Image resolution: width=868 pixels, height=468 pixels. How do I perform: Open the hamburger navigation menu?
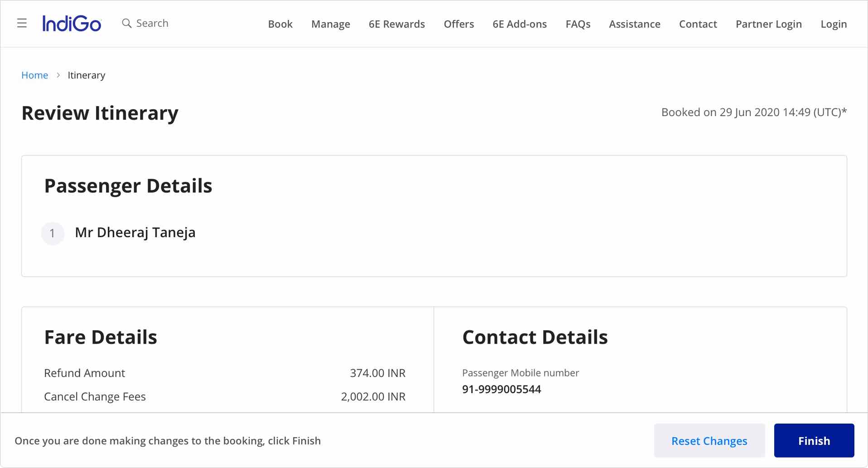coord(21,23)
